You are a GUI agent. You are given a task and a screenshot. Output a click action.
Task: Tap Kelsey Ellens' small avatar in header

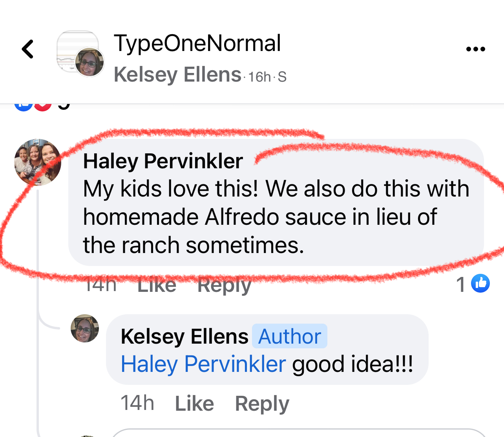(x=89, y=62)
